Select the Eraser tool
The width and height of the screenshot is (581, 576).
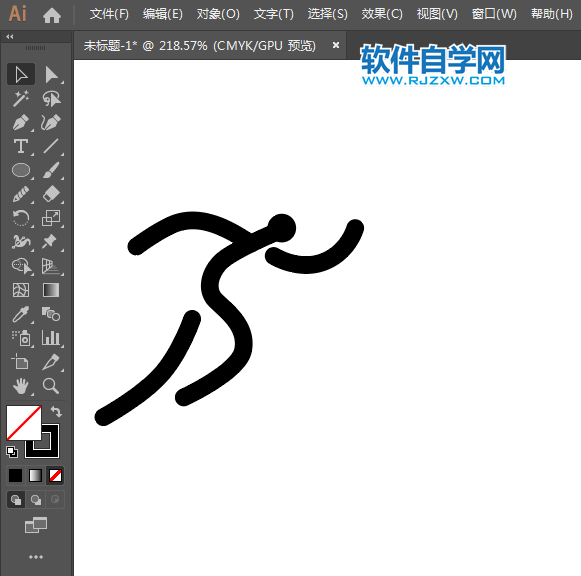tap(51, 194)
